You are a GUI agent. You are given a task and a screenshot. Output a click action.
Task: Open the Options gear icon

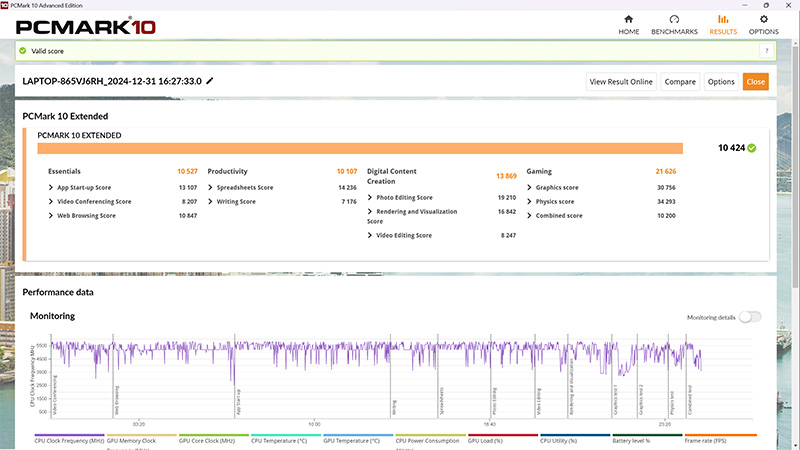pos(763,19)
